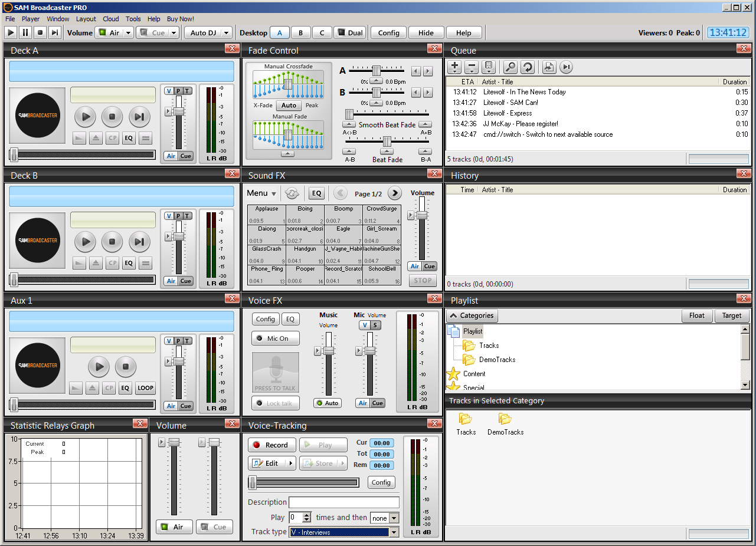This screenshot has width=756, height=546.
Task: Skip to next track from the main toolbar
Action: [54, 33]
